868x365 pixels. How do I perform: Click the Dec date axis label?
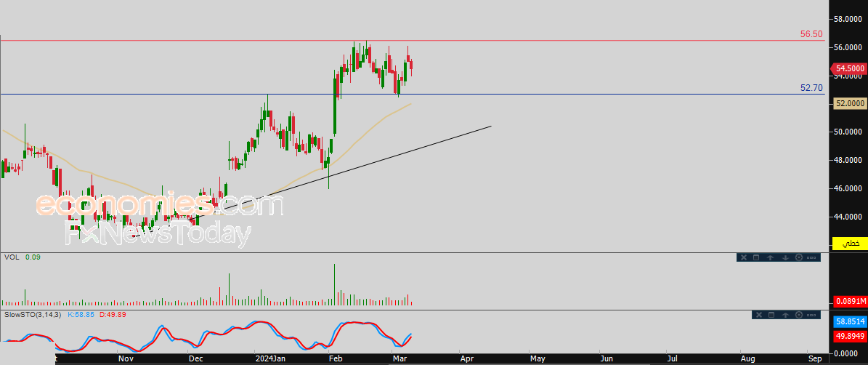(x=195, y=359)
